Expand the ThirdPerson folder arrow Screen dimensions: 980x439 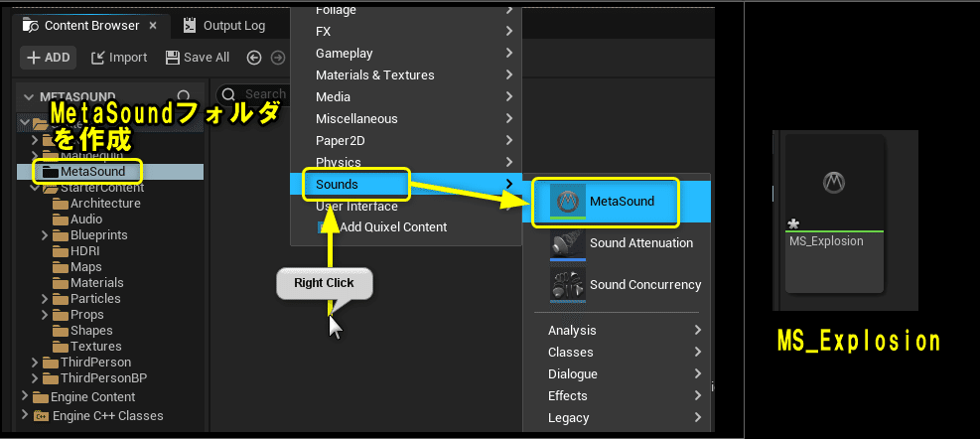pos(35,363)
